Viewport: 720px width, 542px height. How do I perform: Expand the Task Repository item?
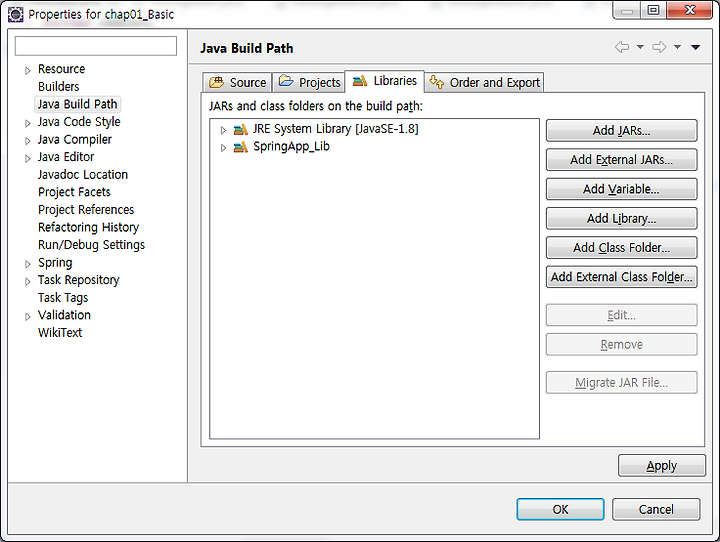point(28,281)
